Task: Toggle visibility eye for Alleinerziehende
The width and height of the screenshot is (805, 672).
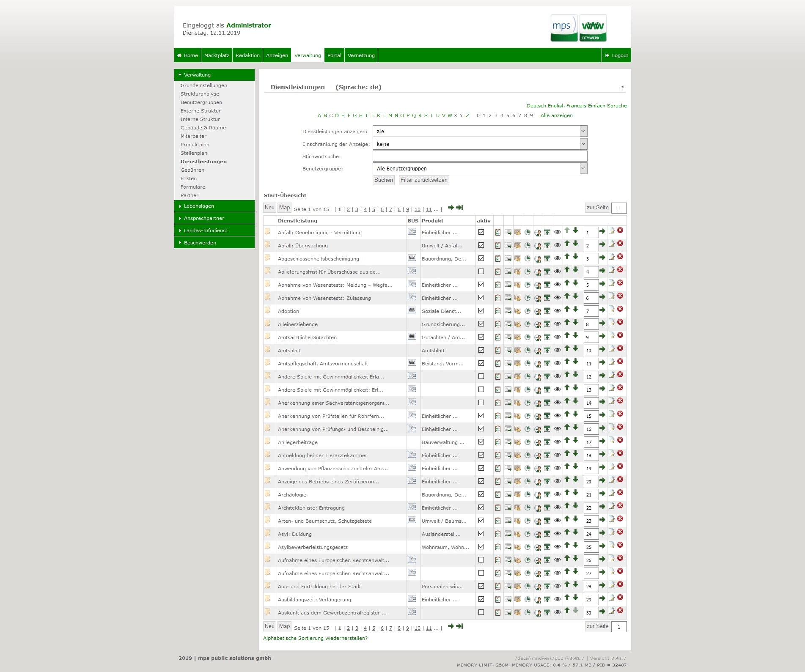Action: [x=558, y=324]
